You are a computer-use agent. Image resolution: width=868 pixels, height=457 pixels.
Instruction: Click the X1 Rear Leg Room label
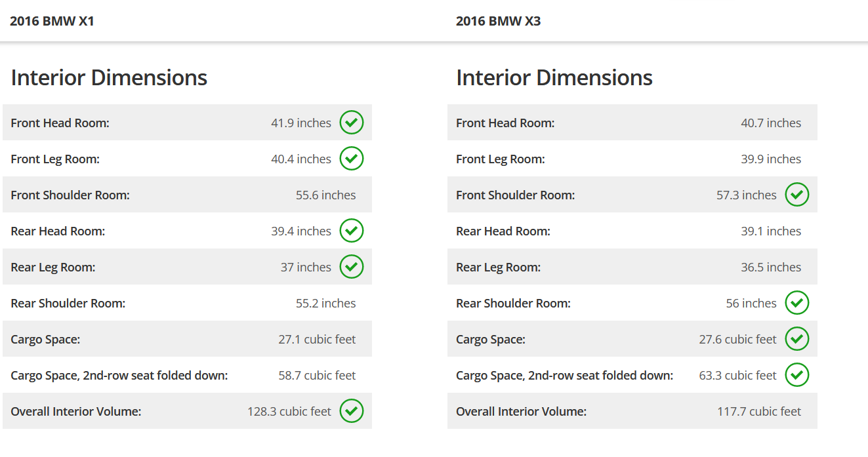(53, 268)
